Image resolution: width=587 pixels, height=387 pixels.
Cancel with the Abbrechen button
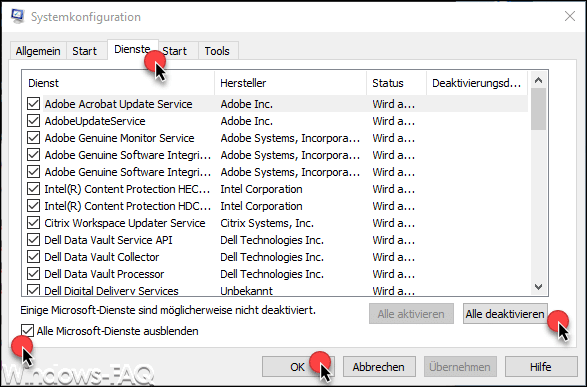[379, 366]
